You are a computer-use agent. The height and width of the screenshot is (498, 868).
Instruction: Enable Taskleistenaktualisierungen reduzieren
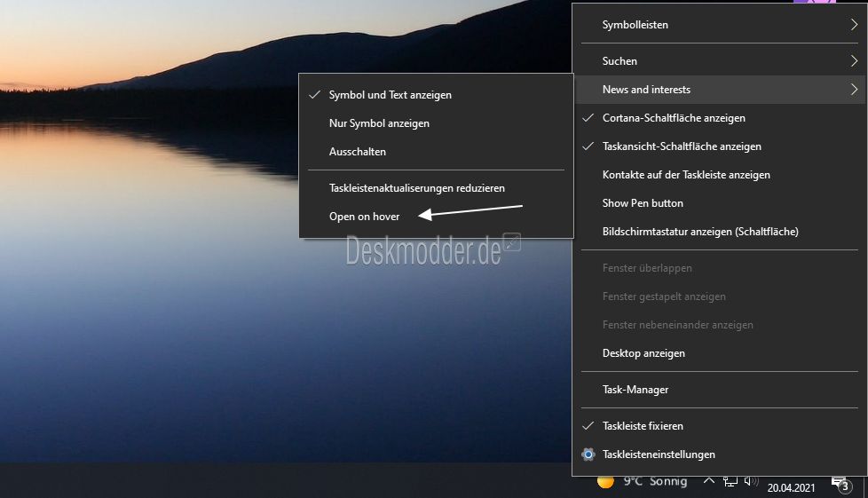coord(436,188)
